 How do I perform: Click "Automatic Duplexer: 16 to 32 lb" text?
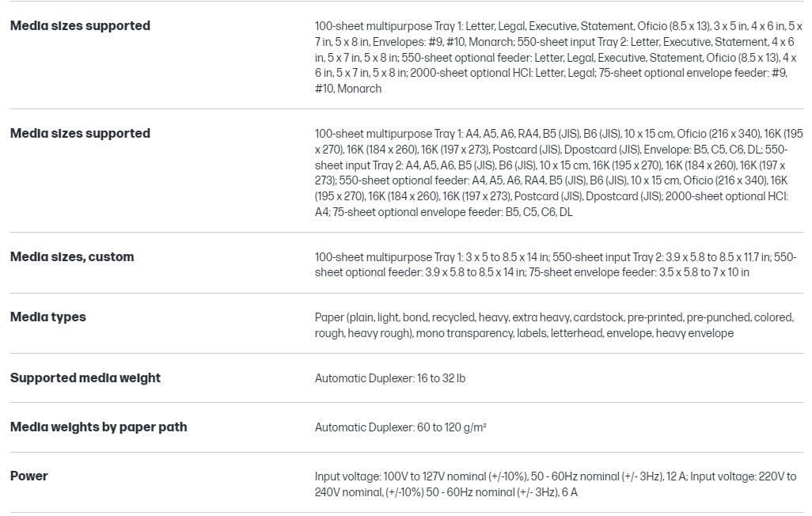click(x=390, y=378)
